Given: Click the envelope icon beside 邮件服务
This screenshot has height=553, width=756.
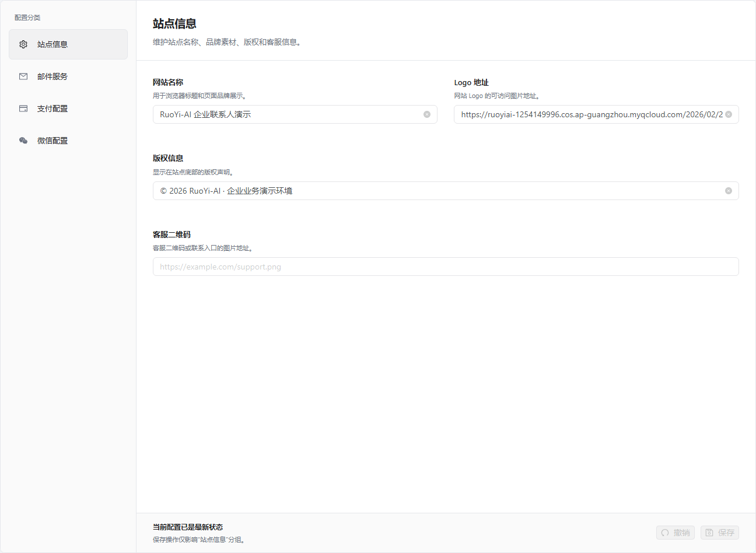Looking at the screenshot, I should point(23,76).
